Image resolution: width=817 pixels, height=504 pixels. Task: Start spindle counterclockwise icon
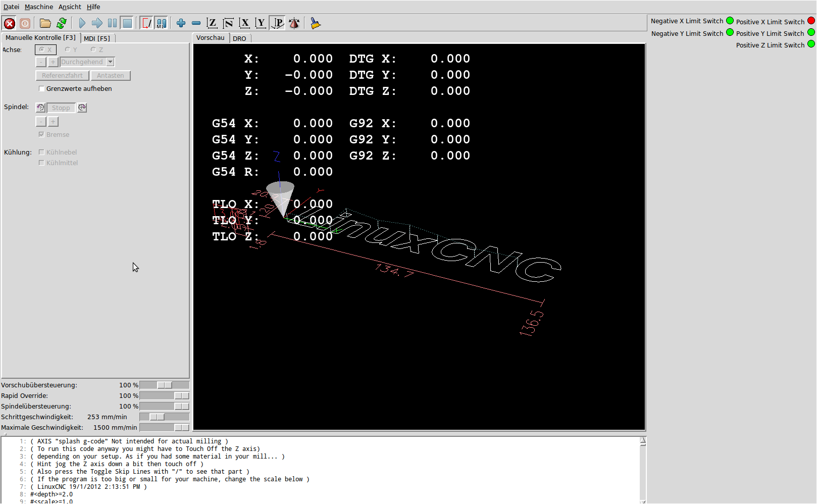pyautogui.click(x=41, y=108)
